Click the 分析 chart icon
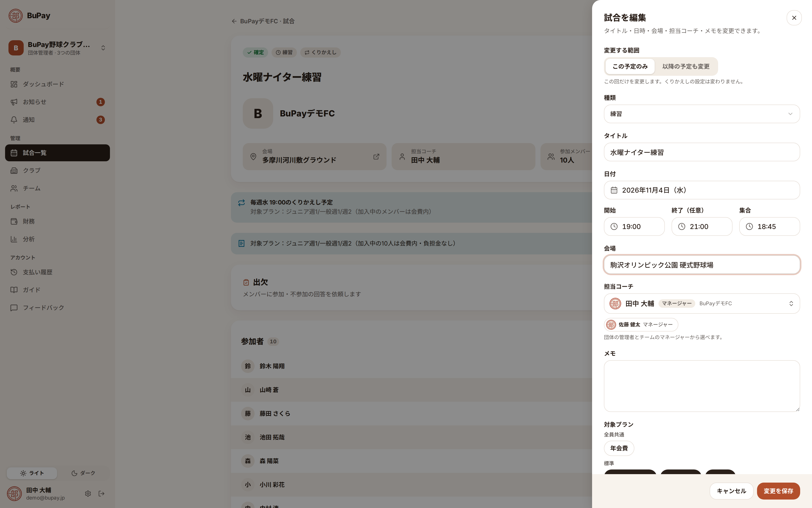The height and width of the screenshot is (508, 812). coord(14,239)
